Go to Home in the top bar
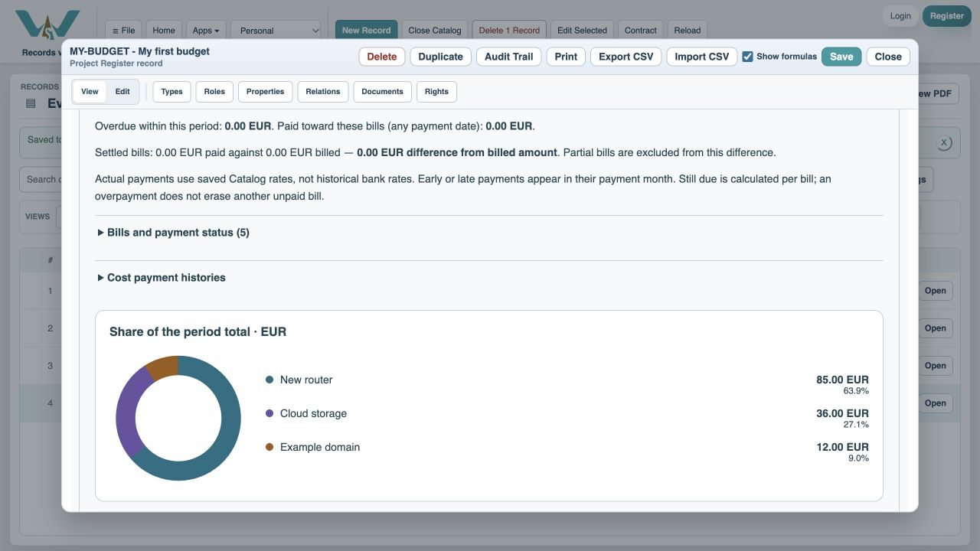980x551 pixels. click(x=164, y=31)
